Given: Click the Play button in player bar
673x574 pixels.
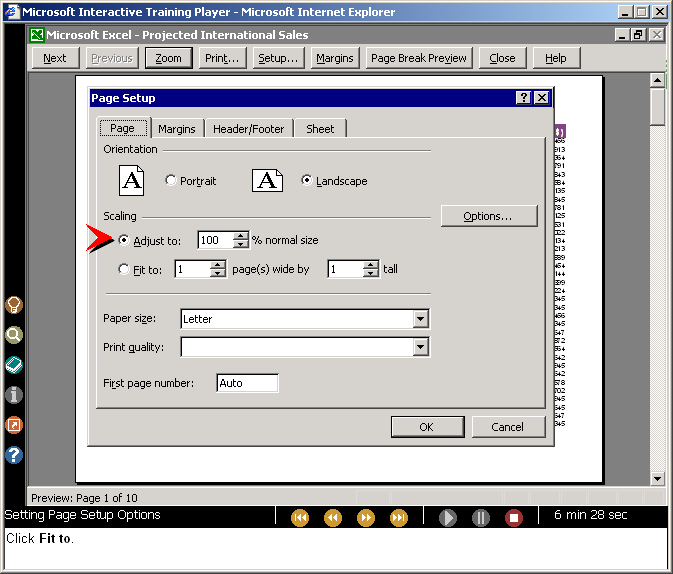Looking at the screenshot, I should (x=448, y=517).
